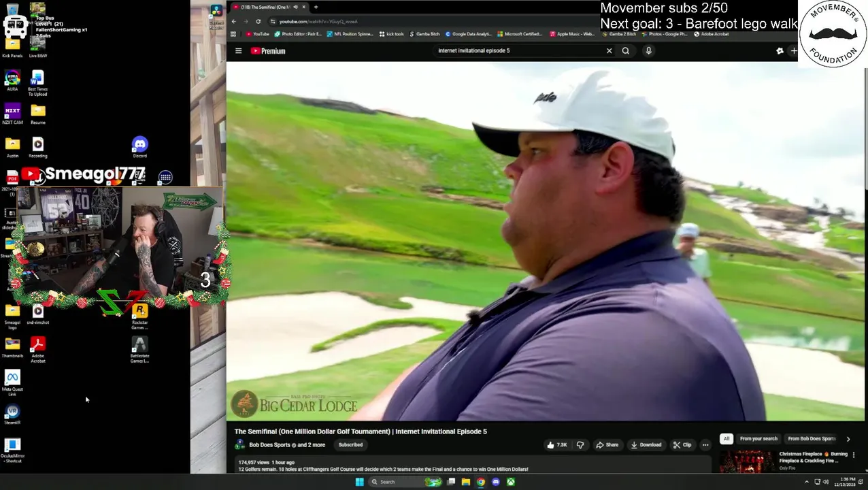Select the SteamVR desktop shortcut

12,414
